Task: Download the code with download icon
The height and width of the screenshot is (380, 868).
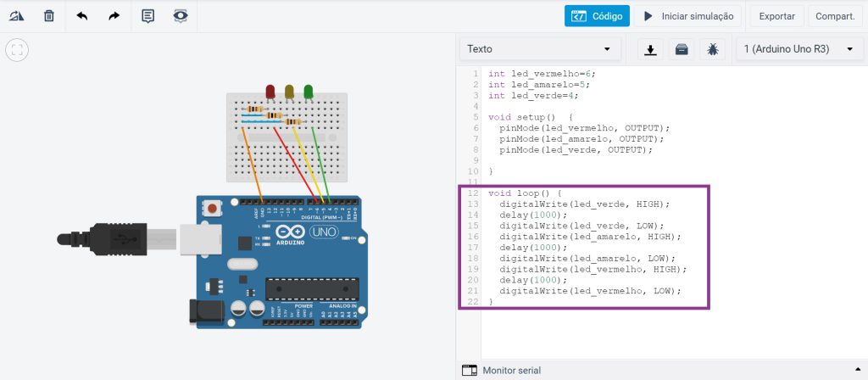Action: 650,49
